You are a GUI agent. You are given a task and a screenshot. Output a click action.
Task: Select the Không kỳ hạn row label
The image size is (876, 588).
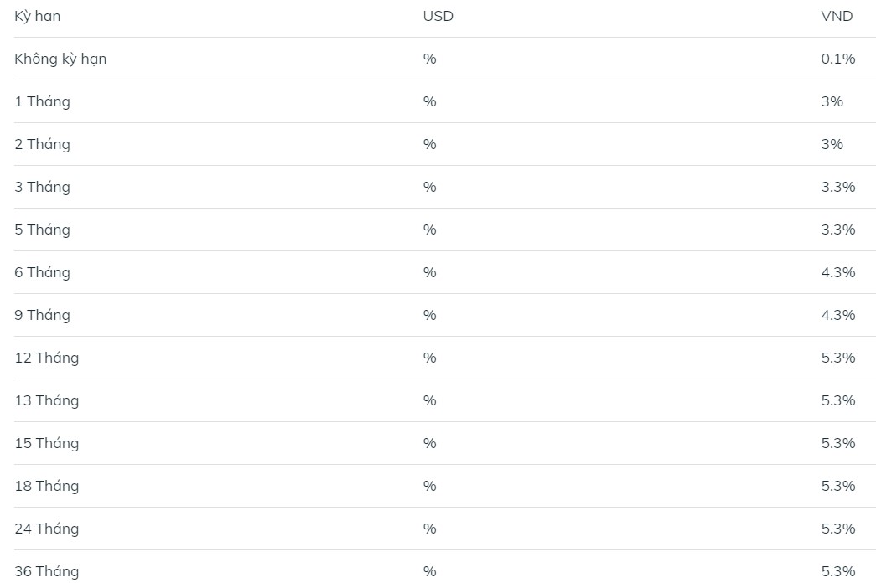pyautogui.click(x=60, y=59)
